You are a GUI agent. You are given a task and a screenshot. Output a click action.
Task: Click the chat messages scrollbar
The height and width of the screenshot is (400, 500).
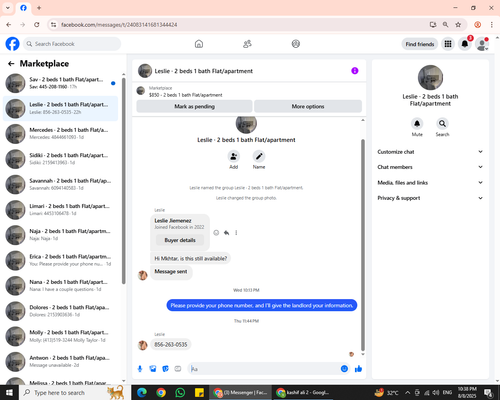pos(363,245)
